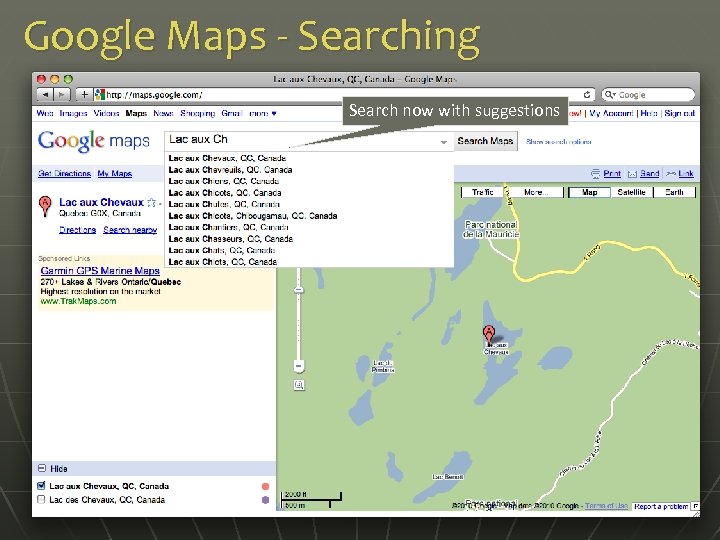Open News in the Google bar

163,113
